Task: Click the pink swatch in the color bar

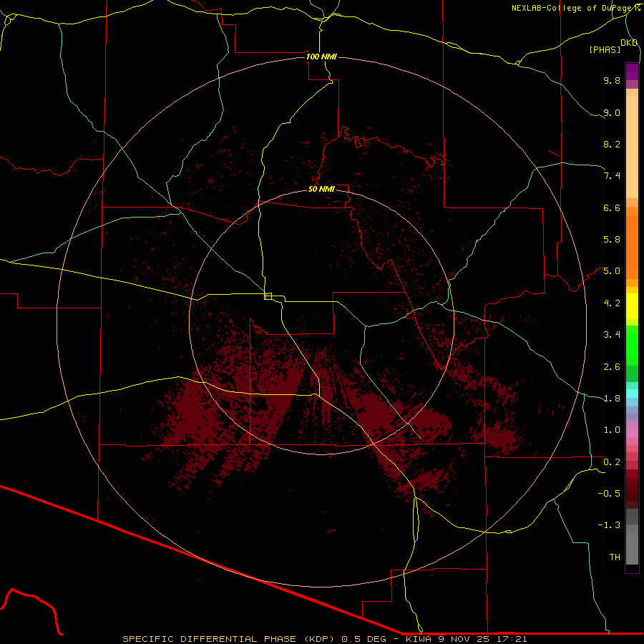Action: 632,434
